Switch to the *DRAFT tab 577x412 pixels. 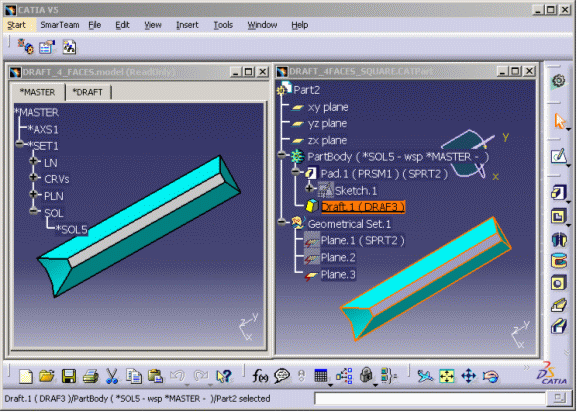(x=88, y=92)
